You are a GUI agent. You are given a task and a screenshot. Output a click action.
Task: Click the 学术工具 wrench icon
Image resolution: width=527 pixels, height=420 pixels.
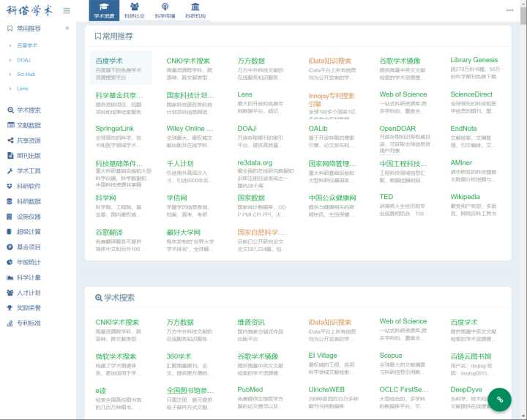10,170
